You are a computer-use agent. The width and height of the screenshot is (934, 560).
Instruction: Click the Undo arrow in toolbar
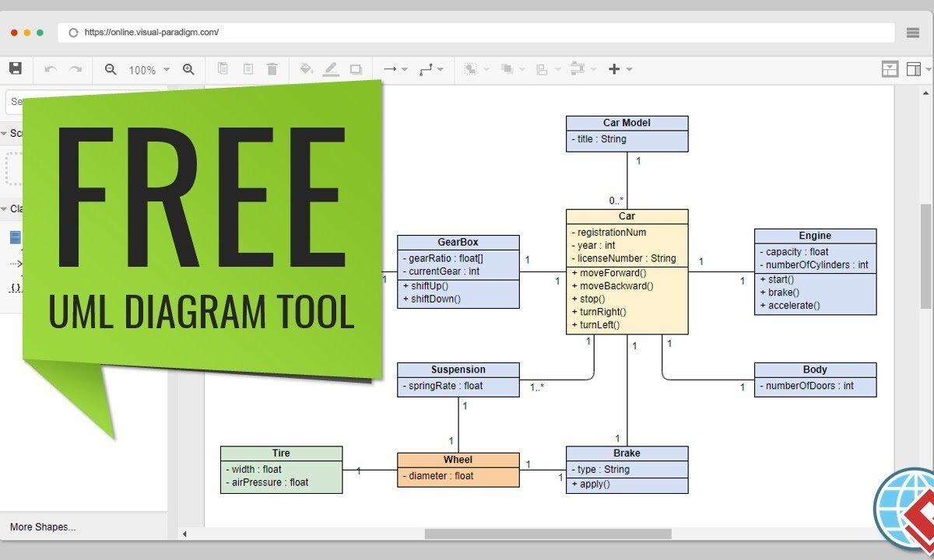tap(51, 69)
